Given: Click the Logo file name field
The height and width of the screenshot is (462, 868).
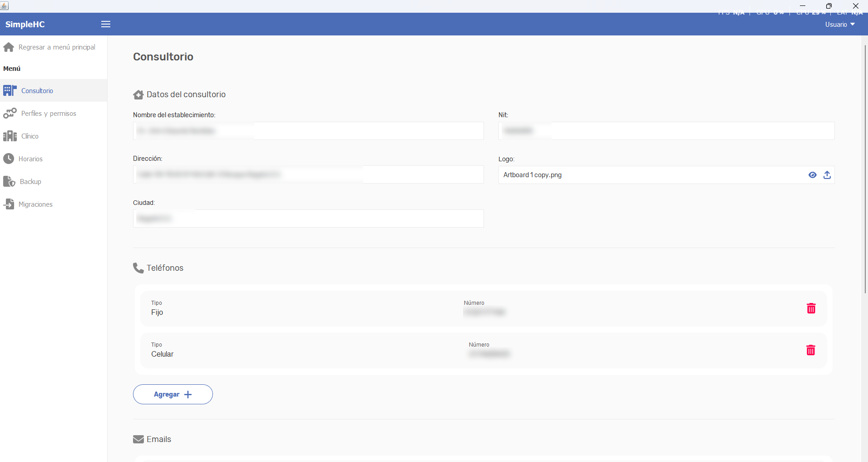Looking at the screenshot, I should point(666,175).
